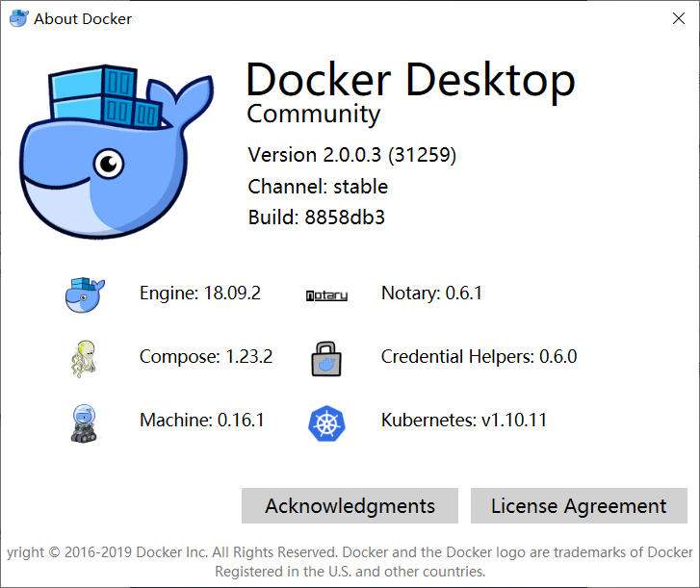Click the Kubernetes wheel icon
Screen dimensions: 700x588
click(x=326, y=423)
